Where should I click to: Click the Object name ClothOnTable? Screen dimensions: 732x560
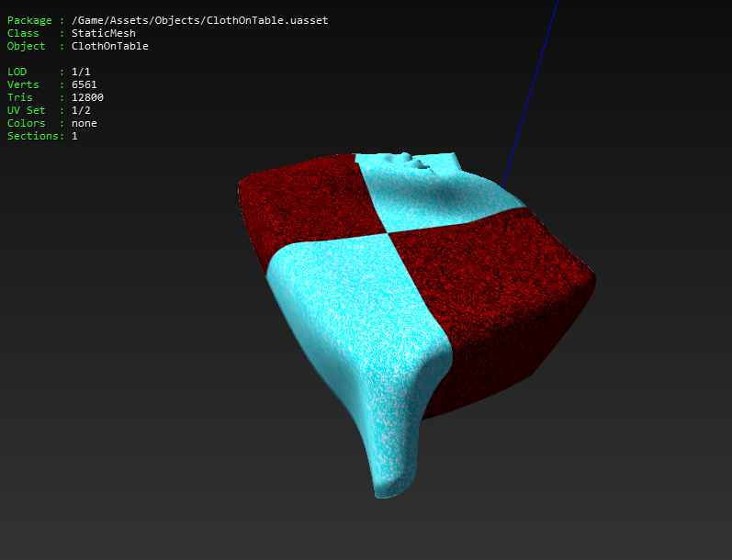[109, 46]
